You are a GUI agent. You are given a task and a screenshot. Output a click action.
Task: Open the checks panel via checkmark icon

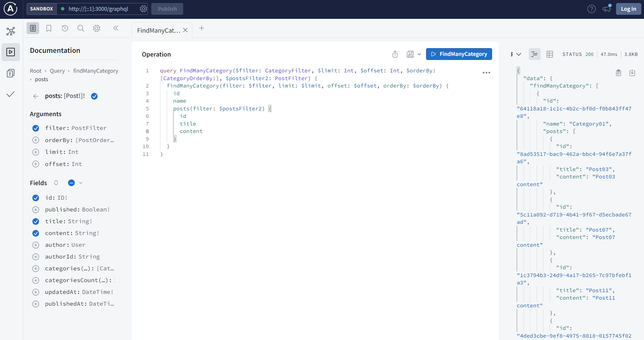click(x=10, y=95)
